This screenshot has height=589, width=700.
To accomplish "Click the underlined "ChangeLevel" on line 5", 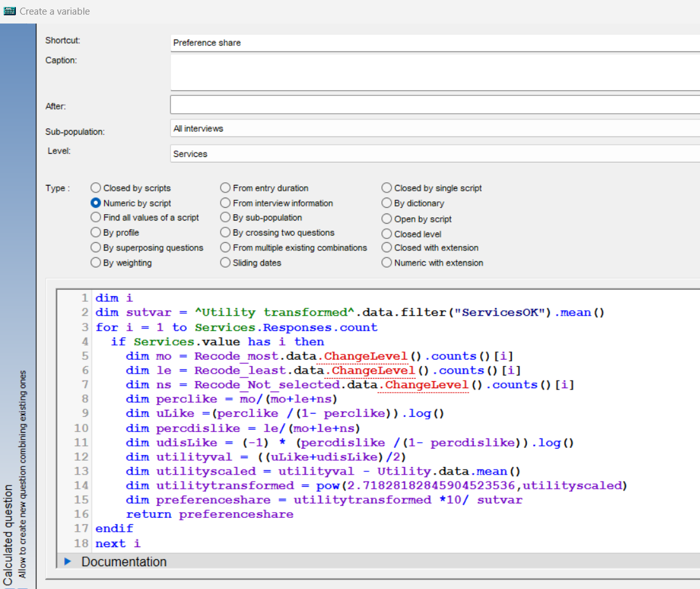I will click(364, 356).
